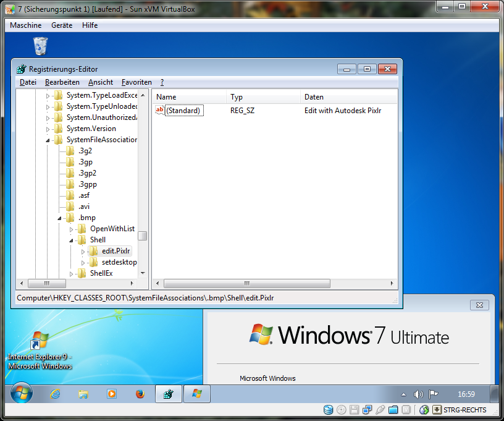Close the Windows 7 Ultimate dialog

point(479,305)
